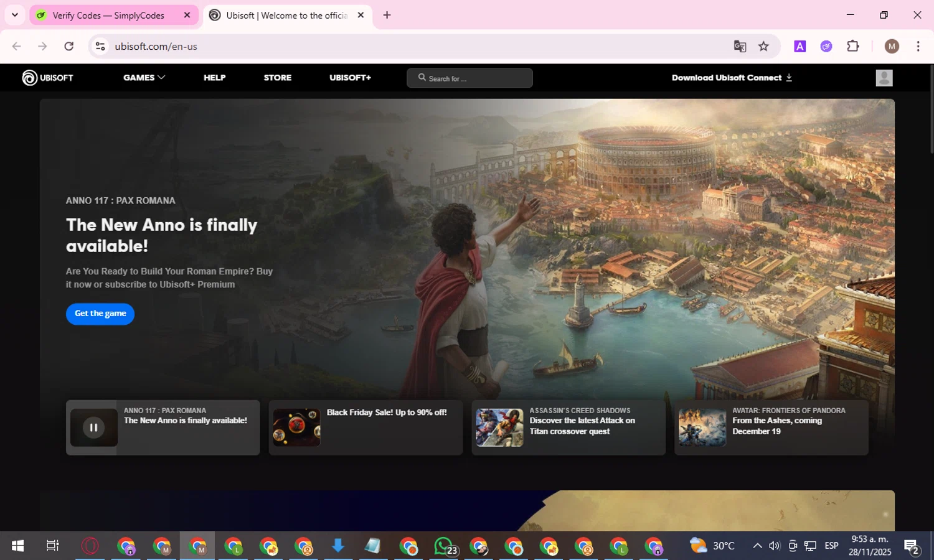The width and height of the screenshot is (934, 560).
Task: Click Download Ubisoft Connect link
Action: click(x=732, y=78)
